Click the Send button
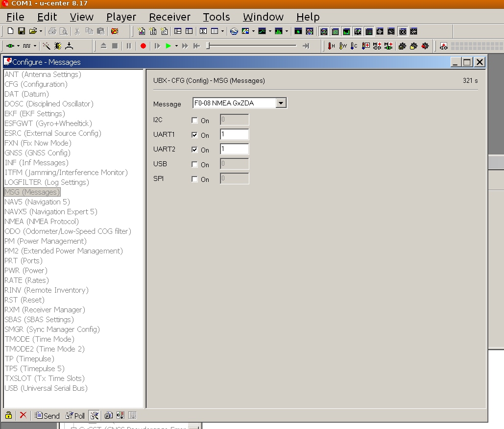The height and width of the screenshot is (429, 504). [47, 415]
